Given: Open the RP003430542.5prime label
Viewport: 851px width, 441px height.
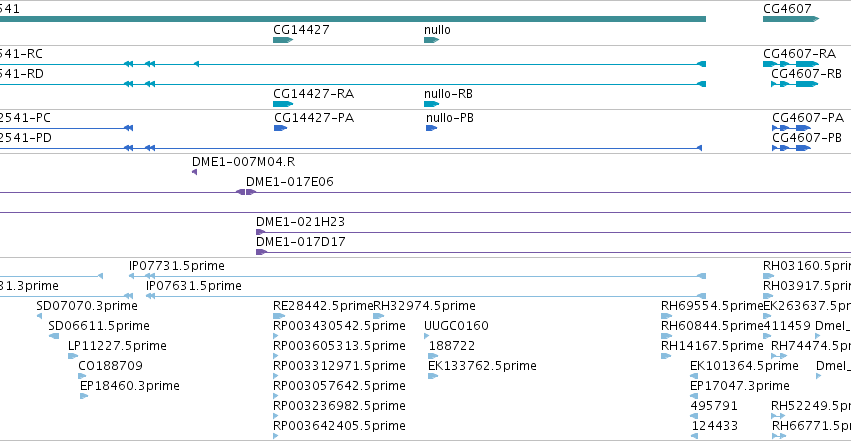Looking at the screenshot, I should (x=339, y=326).
